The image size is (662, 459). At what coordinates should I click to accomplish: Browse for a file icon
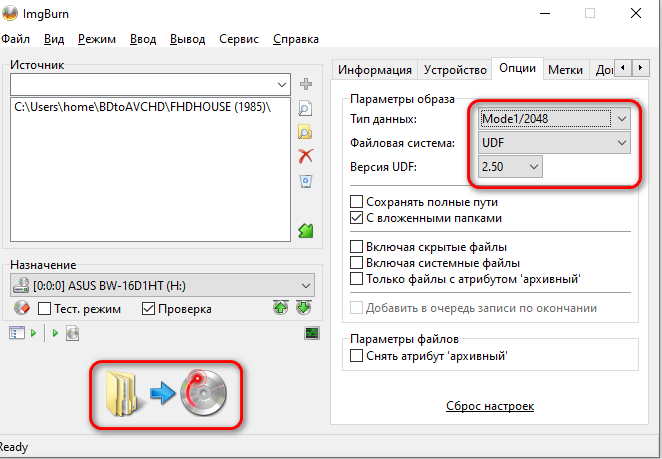click(x=307, y=108)
